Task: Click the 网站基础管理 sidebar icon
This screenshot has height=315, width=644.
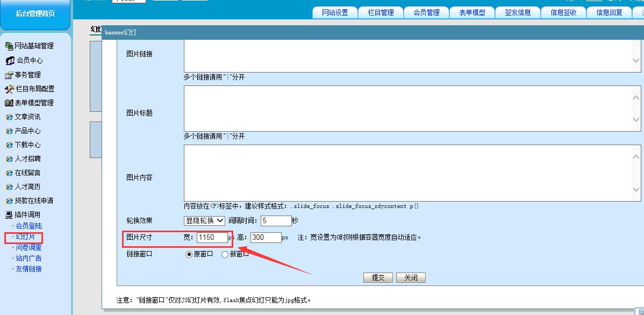Action: tap(9, 46)
